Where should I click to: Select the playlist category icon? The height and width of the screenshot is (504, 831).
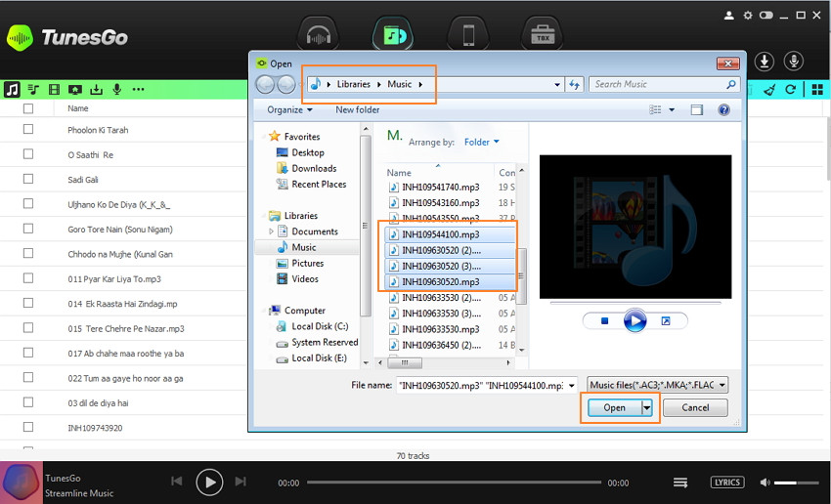click(x=33, y=90)
